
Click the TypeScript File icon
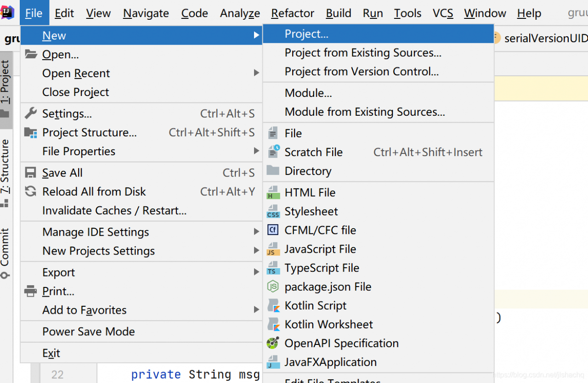click(x=273, y=268)
